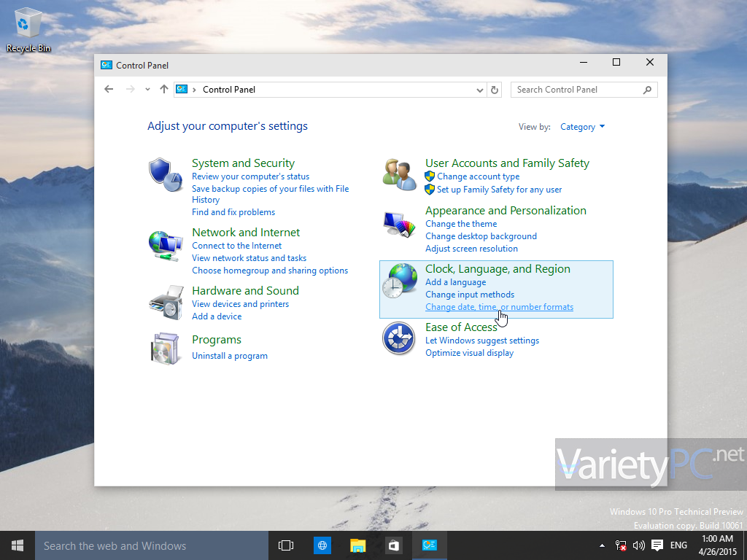Click the Control Panel icon in address bar
The width and height of the screenshot is (747, 560).
(182, 89)
